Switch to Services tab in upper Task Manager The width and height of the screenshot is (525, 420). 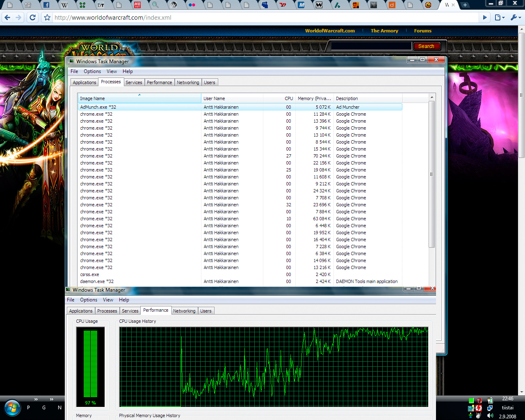[134, 82]
